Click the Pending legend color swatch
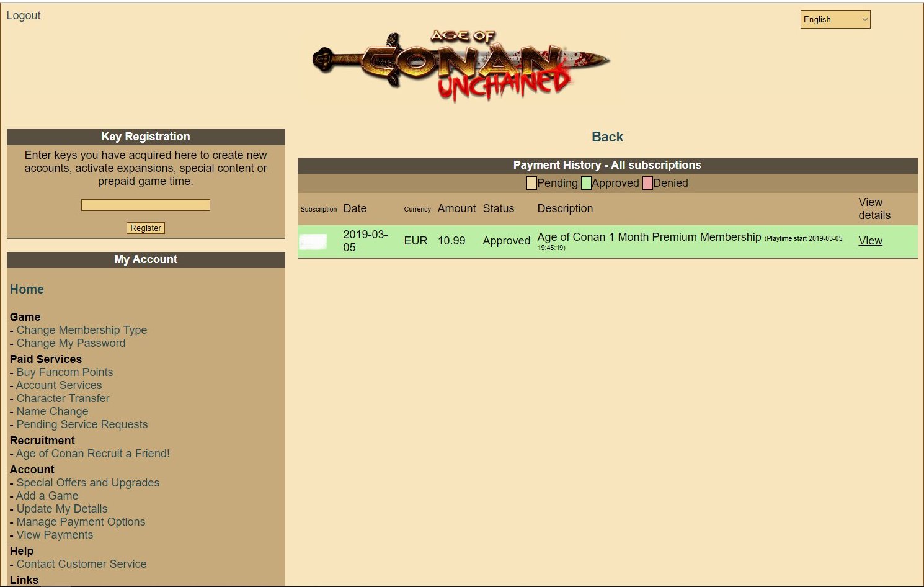The height and width of the screenshot is (587, 924). [x=531, y=183]
